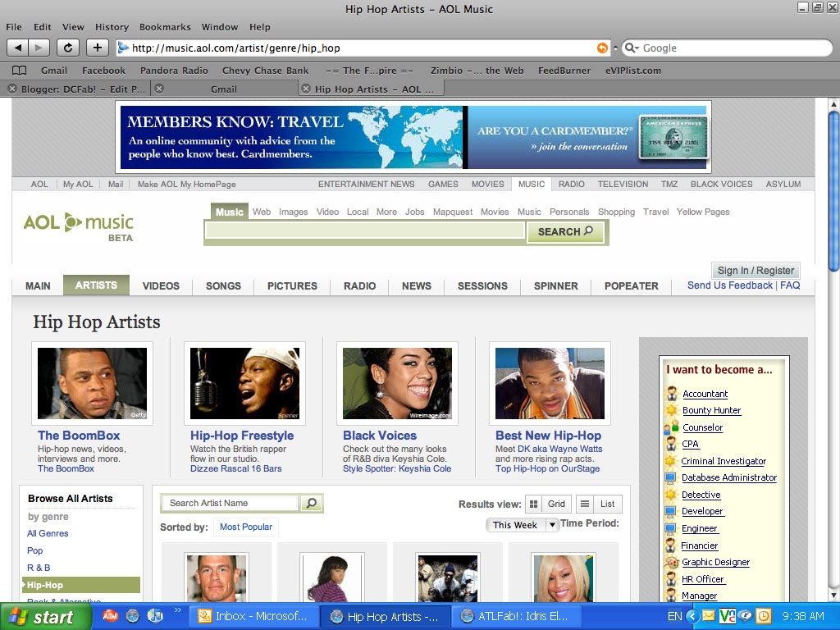
Task: Open the FAQ link
Action: (x=790, y=285)
